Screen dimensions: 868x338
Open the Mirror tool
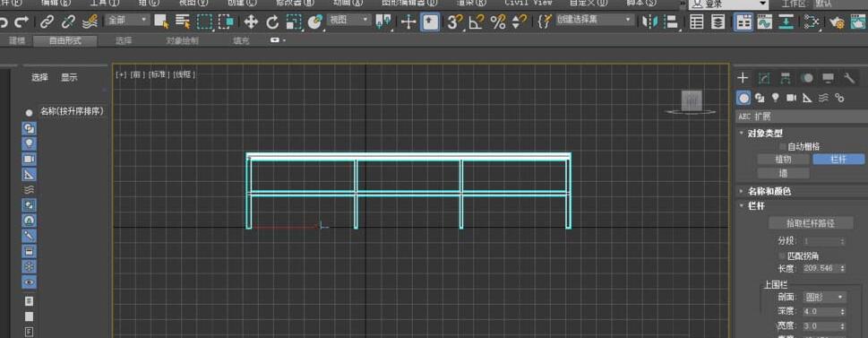[649, 22]
